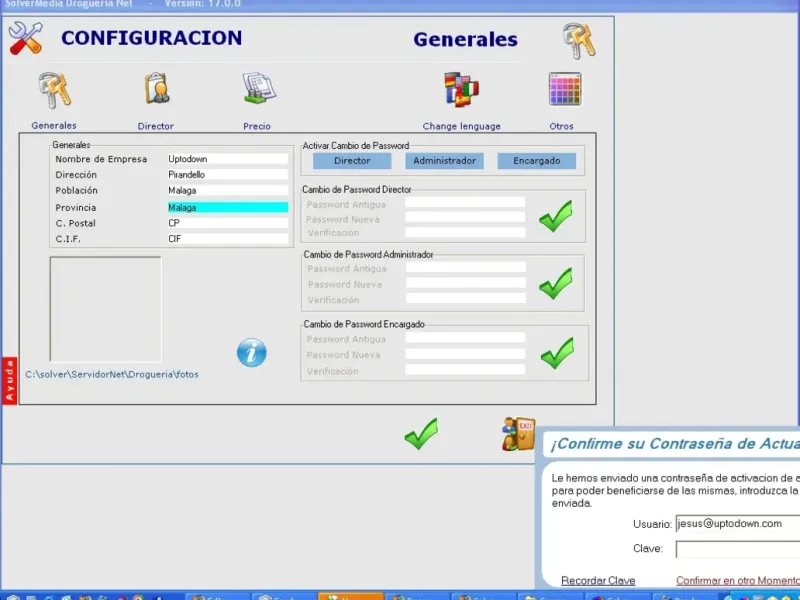
Task: Click the C.I.F. field
Action: [228, 239]
